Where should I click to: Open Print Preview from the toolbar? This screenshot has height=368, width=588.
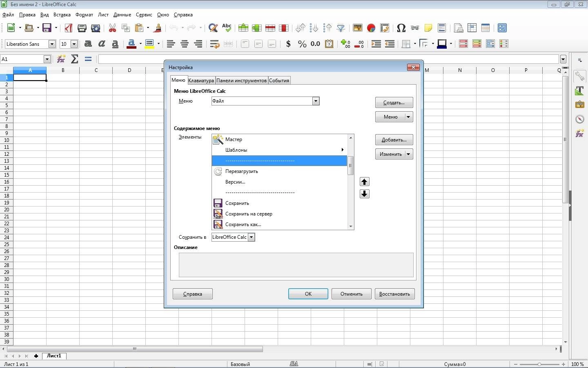coord(96,28)
